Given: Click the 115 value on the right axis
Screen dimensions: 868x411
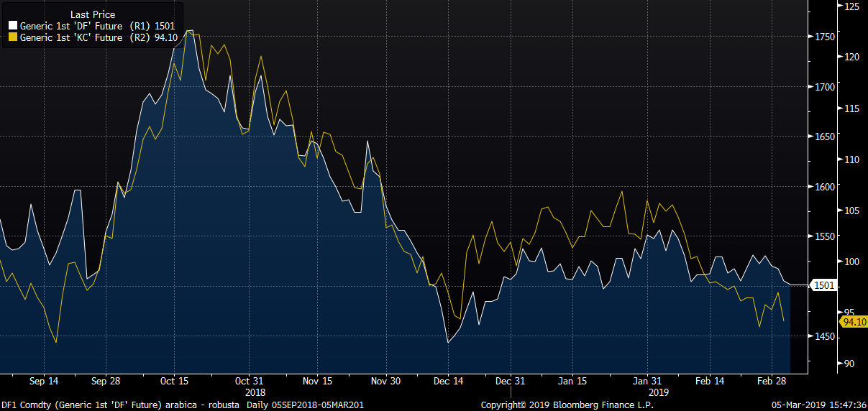Looking at the screenshot, I should pyautogui.click(x=851, y=108).
